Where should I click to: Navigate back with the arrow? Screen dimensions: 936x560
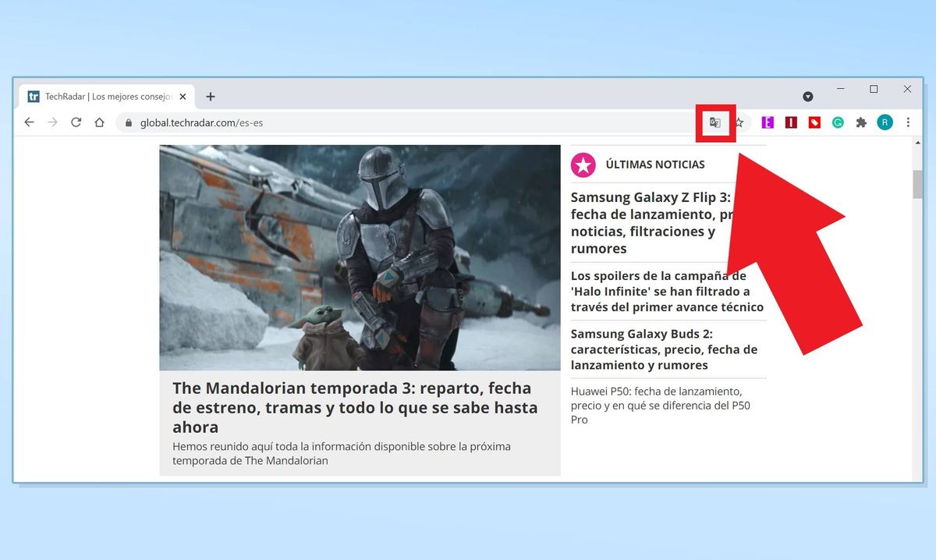[x=29, y=122]
